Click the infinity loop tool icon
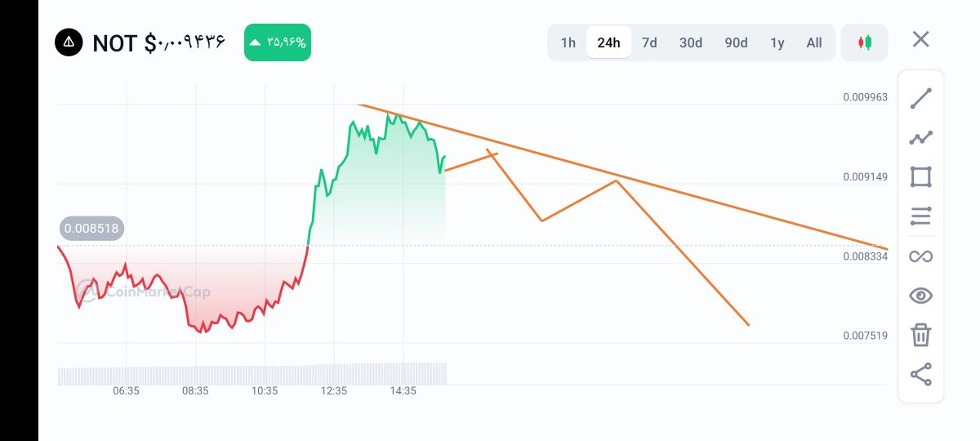 [920, 256]
